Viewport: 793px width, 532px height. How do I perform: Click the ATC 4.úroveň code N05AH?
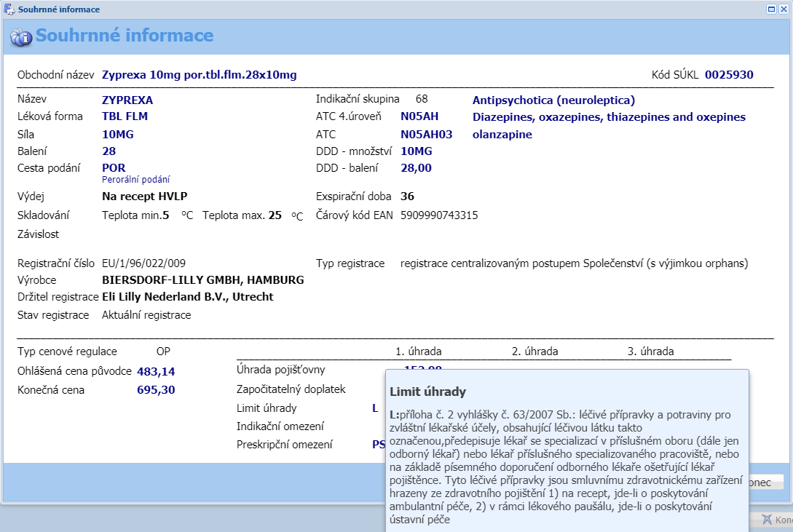(419, 116)
